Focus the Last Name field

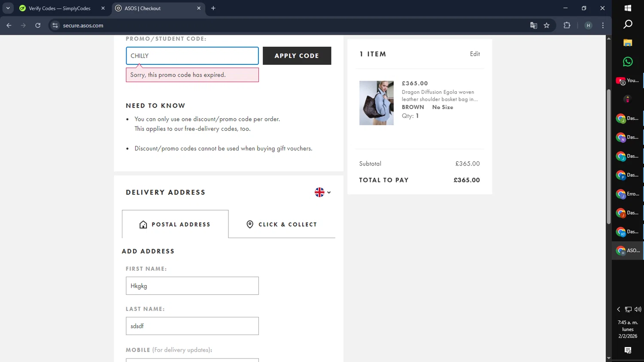click(192, 326)
